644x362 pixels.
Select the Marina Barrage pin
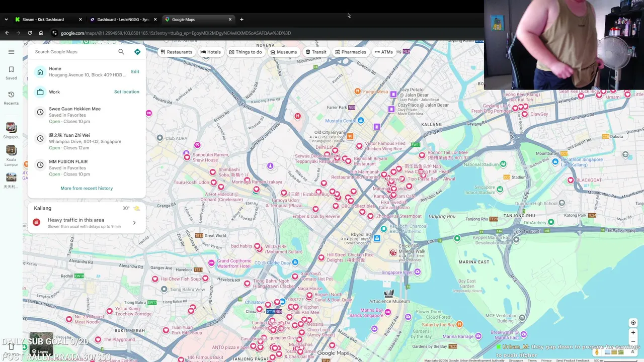(x=478, y=336)
